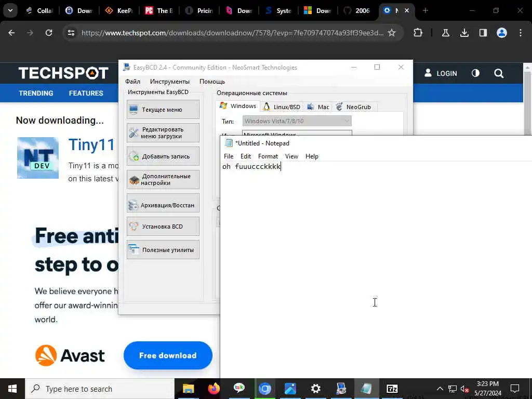Open the browser extensions puzzle icon
The height and width of the screenshot is (399, 532).
point(418,33)
